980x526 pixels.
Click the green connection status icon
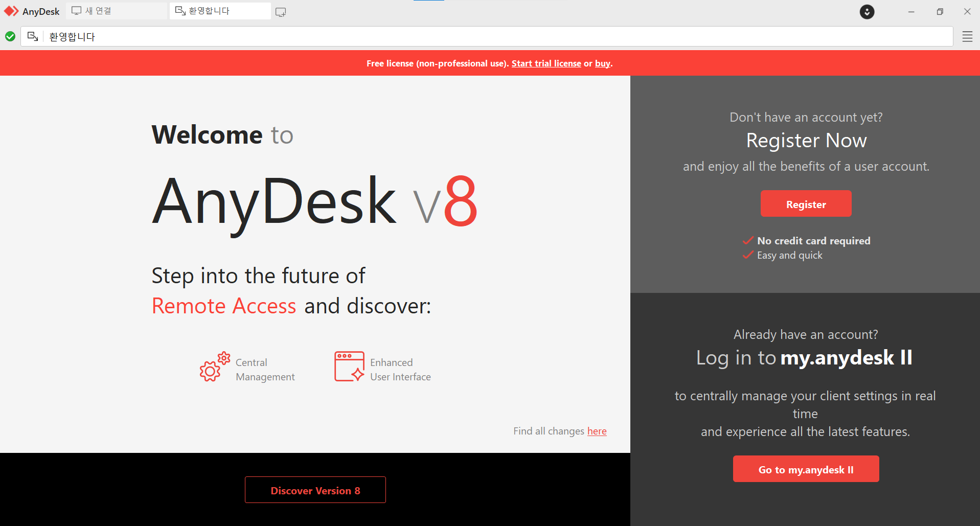(10, 36)
